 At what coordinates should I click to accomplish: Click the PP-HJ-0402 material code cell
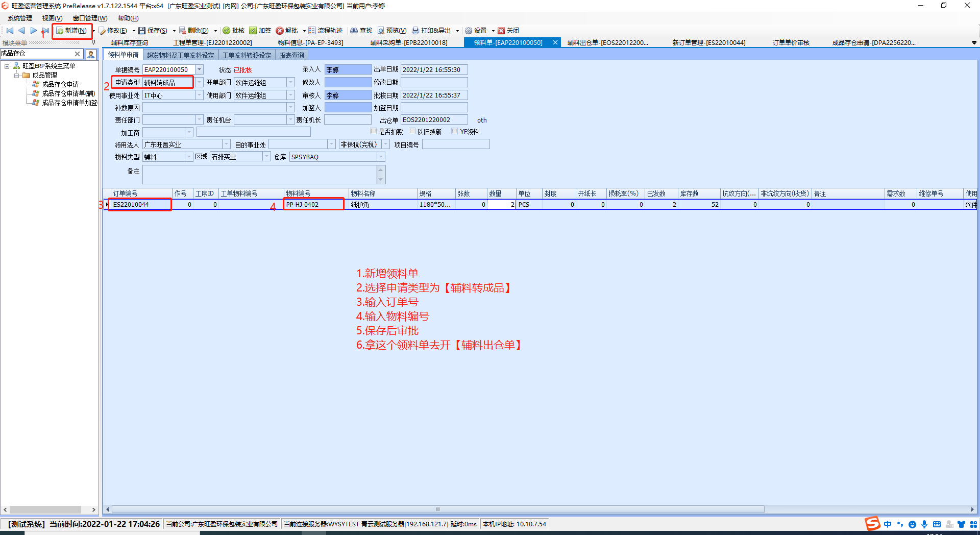coord(316,205)
